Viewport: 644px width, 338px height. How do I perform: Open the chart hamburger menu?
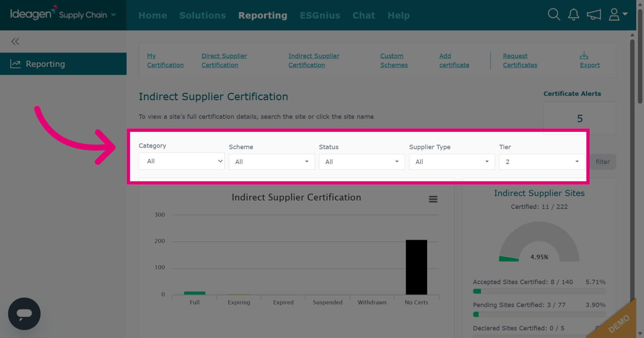pos(433,199)
